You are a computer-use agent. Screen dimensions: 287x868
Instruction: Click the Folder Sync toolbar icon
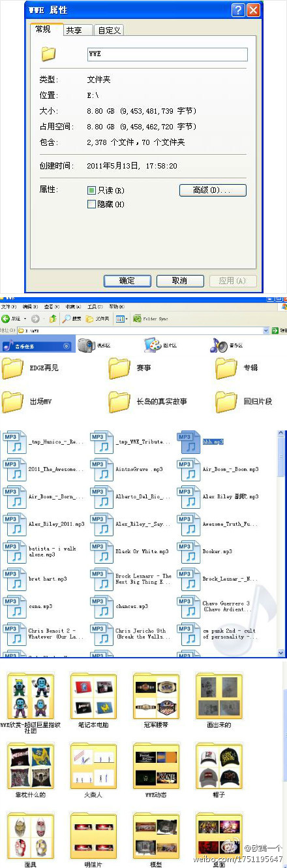tap(138, 319)
